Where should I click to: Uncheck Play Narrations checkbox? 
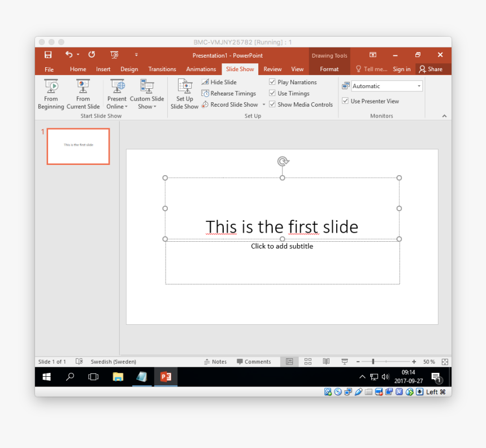click(x=272, y=82)
